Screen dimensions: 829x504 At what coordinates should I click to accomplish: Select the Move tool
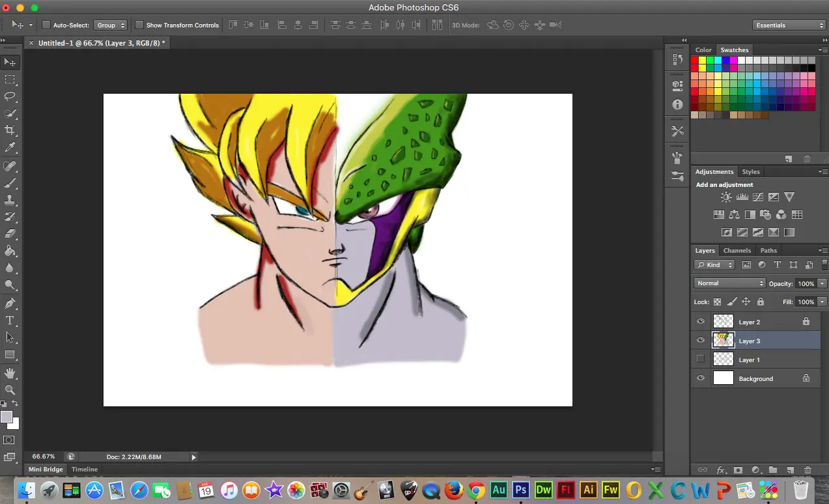pos(10,63)
